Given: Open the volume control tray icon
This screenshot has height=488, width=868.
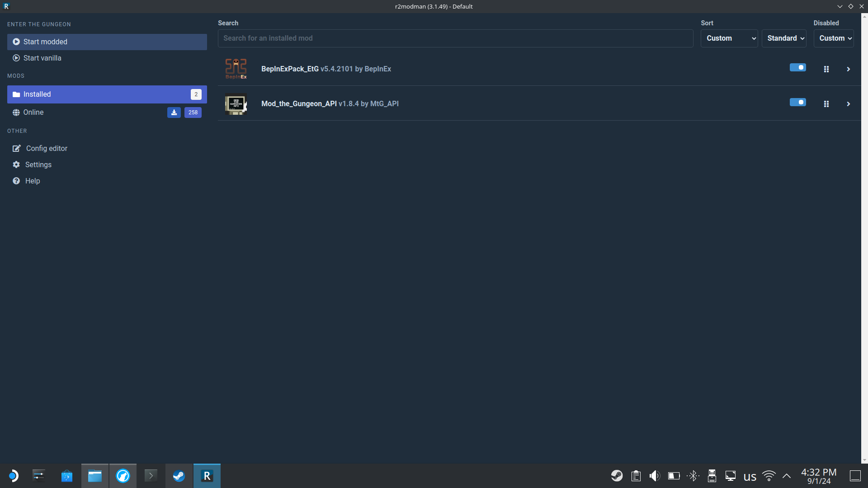Looking at the screenshot, I should click(x=655, y=476).
